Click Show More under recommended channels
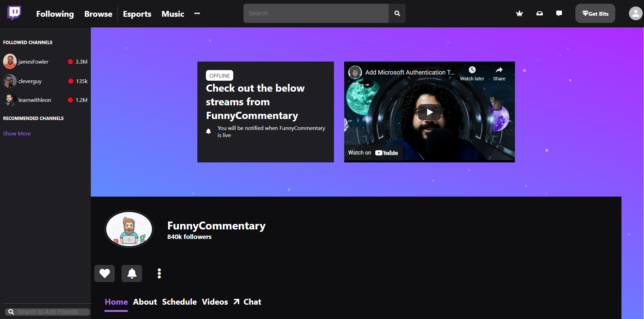 coord(17,133)
